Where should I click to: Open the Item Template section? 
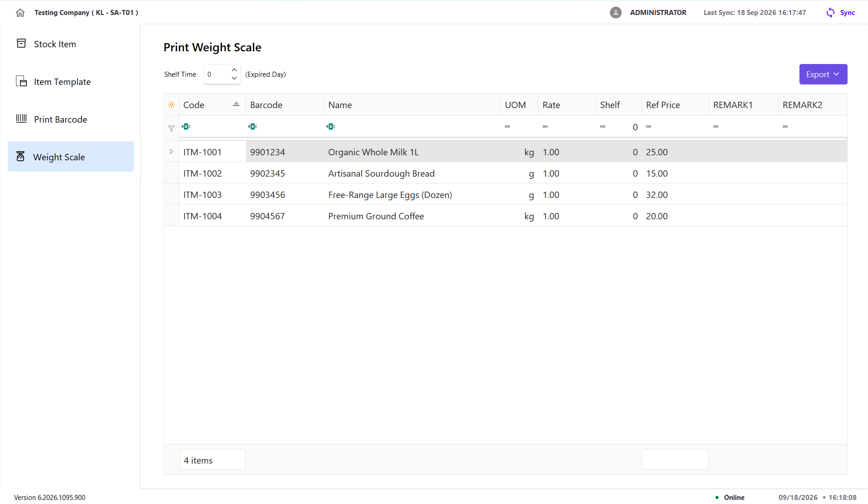click(71, 82)
